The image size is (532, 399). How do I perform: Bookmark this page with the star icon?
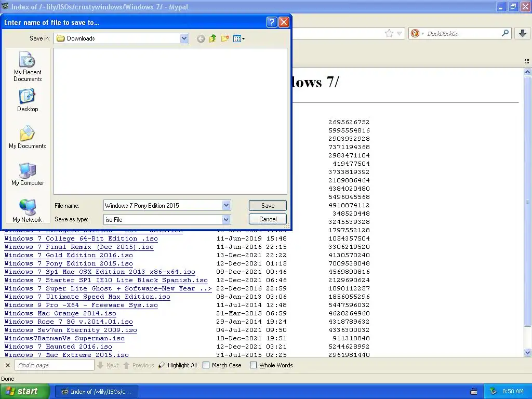point(389,33)
